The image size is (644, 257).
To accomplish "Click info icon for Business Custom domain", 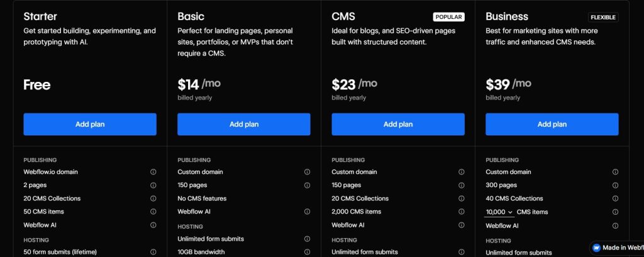I will click(615, 172).
